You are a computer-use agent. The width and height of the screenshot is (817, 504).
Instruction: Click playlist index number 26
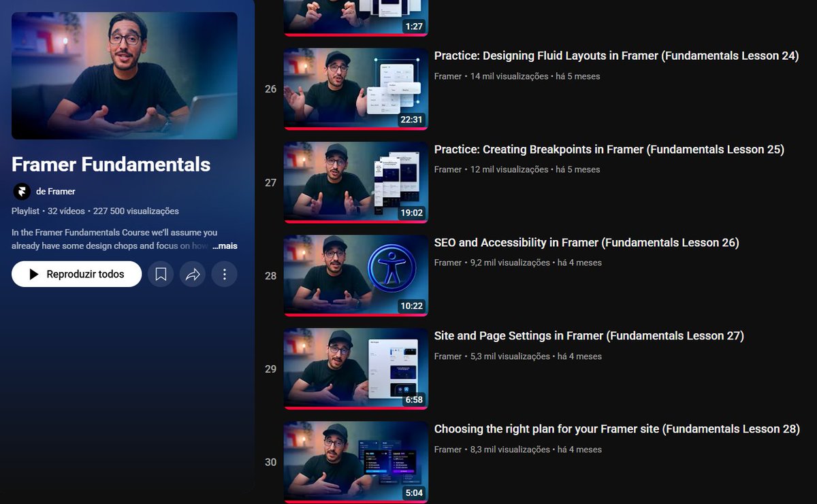click(271, 89)
